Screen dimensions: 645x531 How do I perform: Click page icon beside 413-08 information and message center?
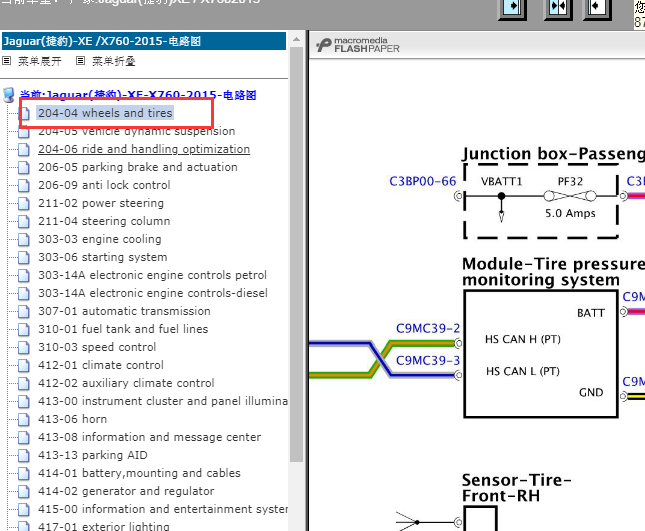point(24,437)
